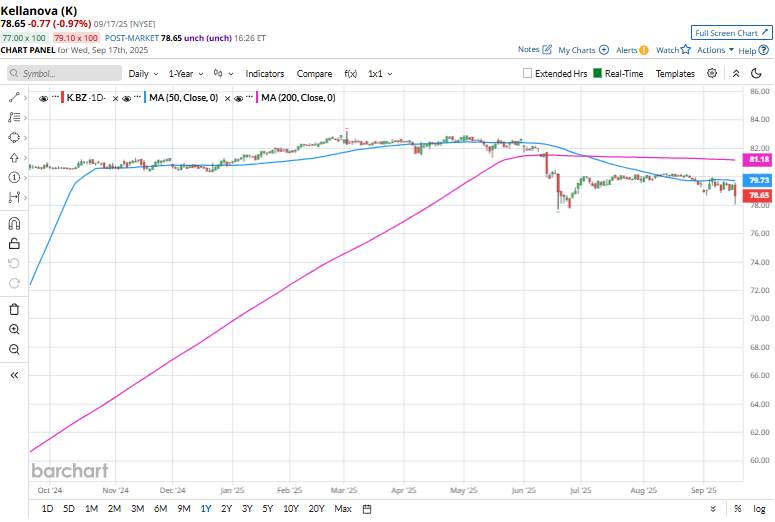Viewport: 775px width, 522px height.
Task: Open the Templates menu
Action: click(675, 74)
